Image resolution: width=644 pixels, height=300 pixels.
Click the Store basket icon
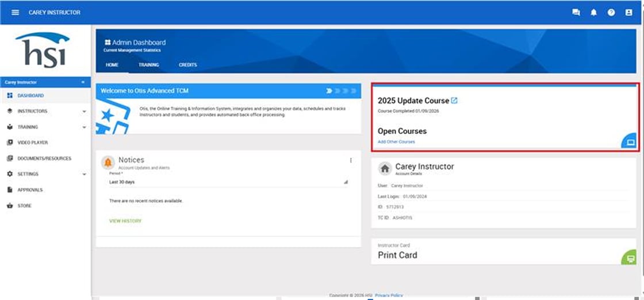[10, 206]
